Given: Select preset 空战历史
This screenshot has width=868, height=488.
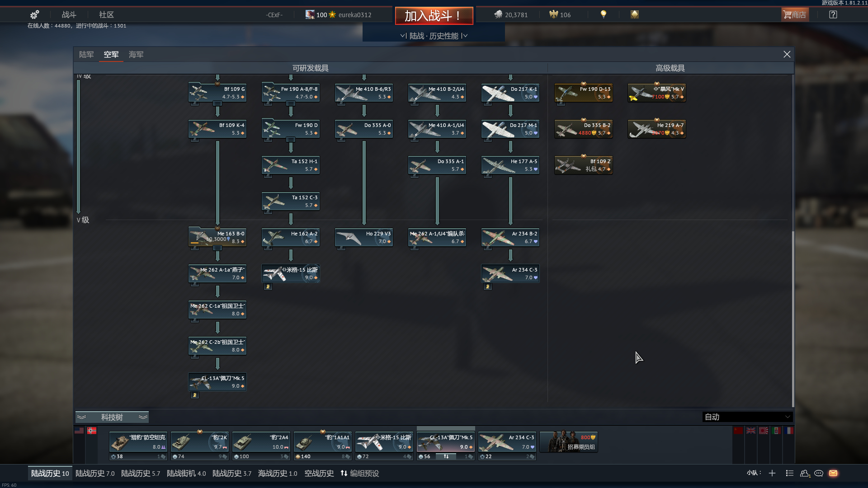Looking at the screenshot, I should [x=319, y=473].
